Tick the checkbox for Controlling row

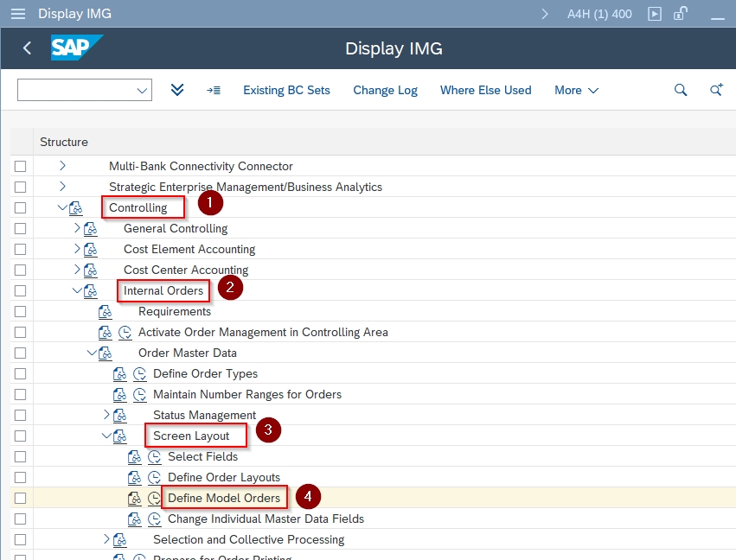(20, 207)
